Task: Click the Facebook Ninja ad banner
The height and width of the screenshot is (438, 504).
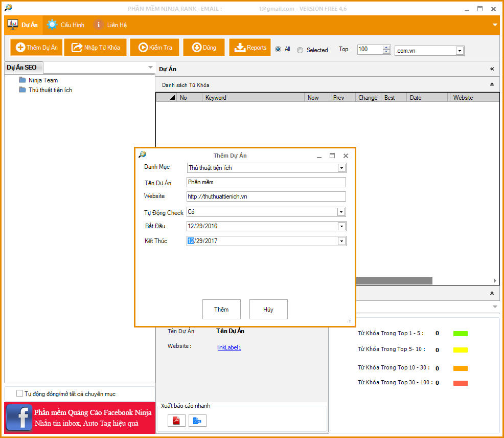Action: (x=80, y=418)
